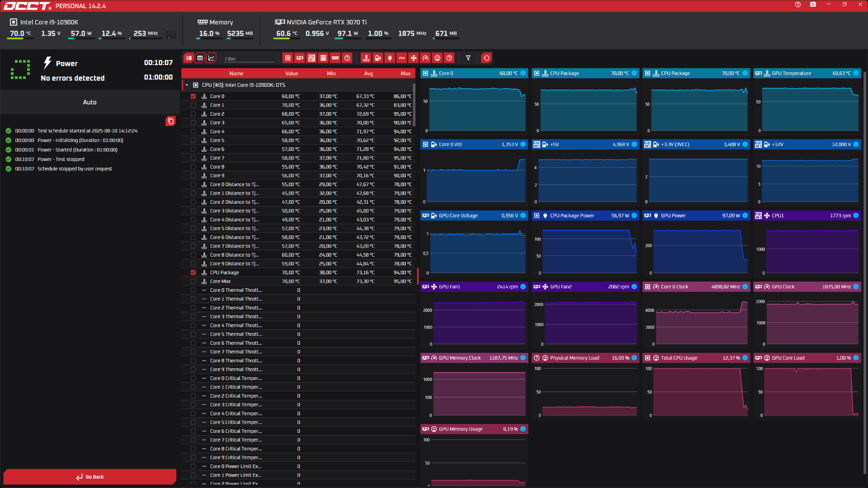Sort table by Name column header
Viewport: 868px width, 488px height.
pyautogui.click(x=236, y=73)
